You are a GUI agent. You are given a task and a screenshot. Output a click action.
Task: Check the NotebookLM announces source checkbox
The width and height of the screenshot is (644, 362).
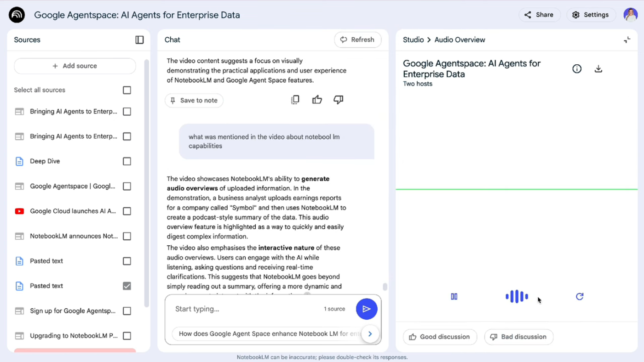click(127, 236)
